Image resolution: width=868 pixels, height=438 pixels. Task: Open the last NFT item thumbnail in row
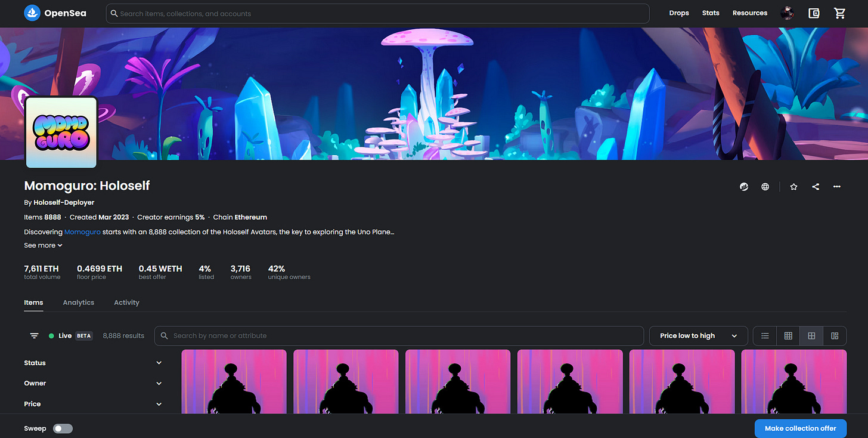tap(793, 381)
